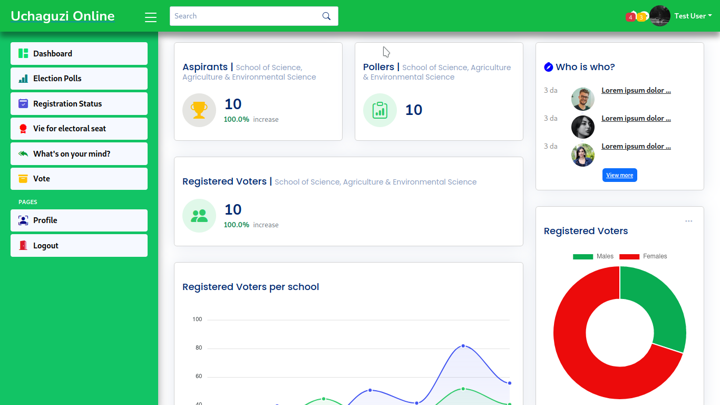
Task: Click the red notification badge
Action: (x=630, y=17)
